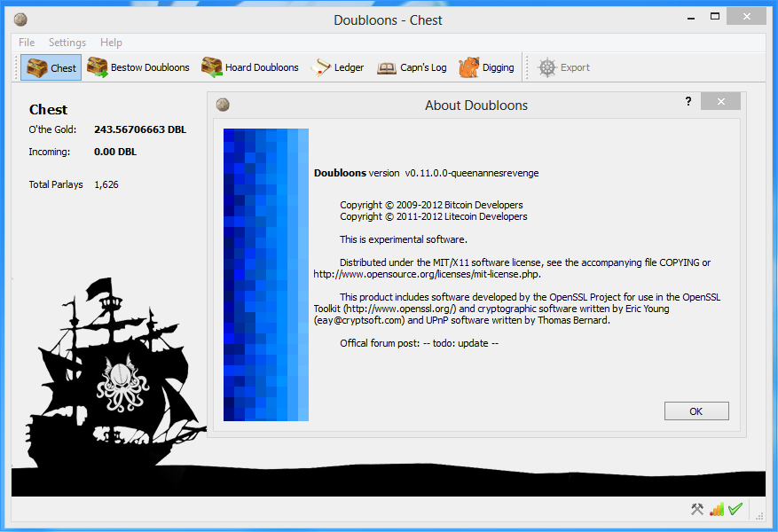Click the network connection bars icon

tap(717, 509)
